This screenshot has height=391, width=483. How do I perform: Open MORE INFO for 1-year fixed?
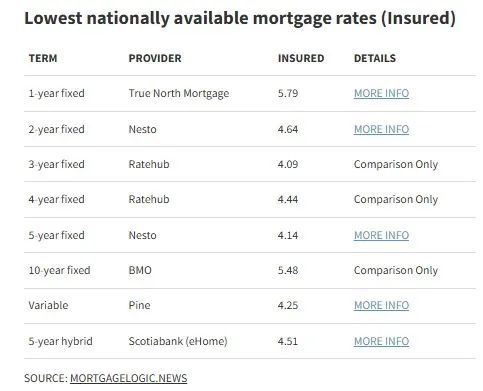381,93
